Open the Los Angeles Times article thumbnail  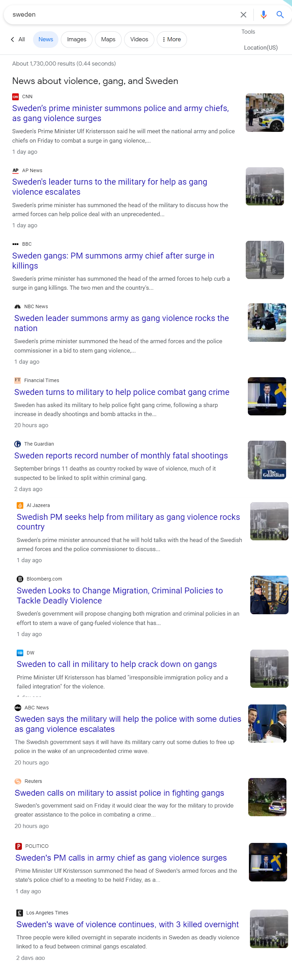click(x=269, y=928)
